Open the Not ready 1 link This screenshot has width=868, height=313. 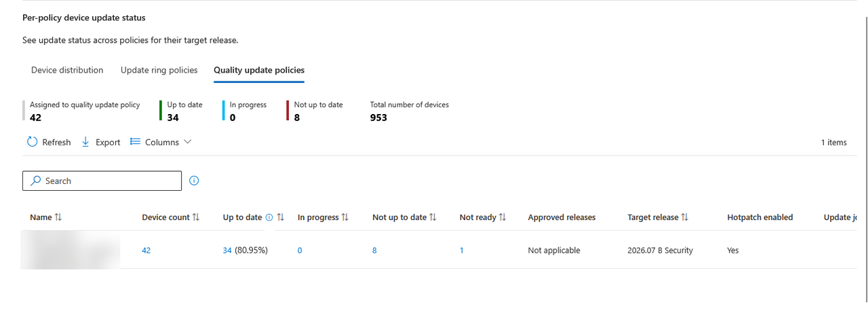coord(462,251)
